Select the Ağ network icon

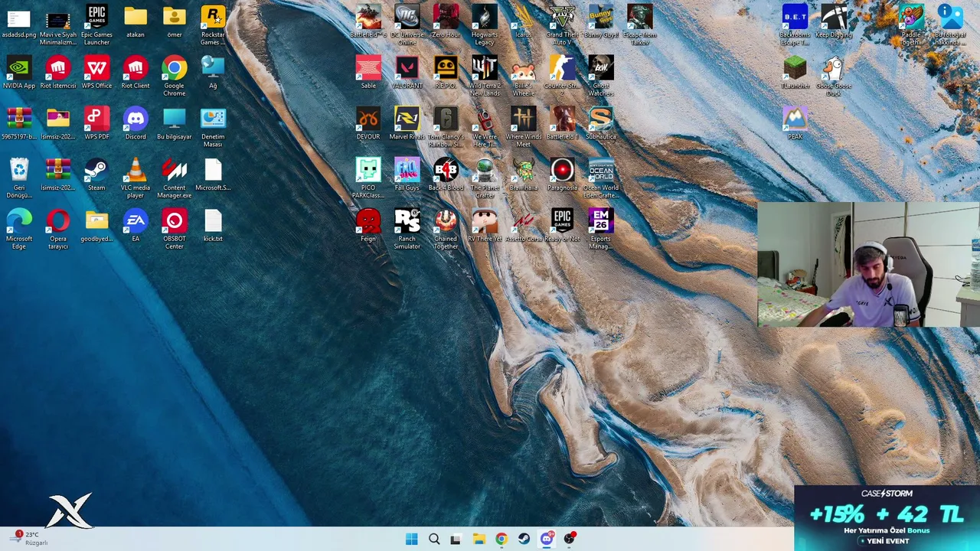pos(213,73)
